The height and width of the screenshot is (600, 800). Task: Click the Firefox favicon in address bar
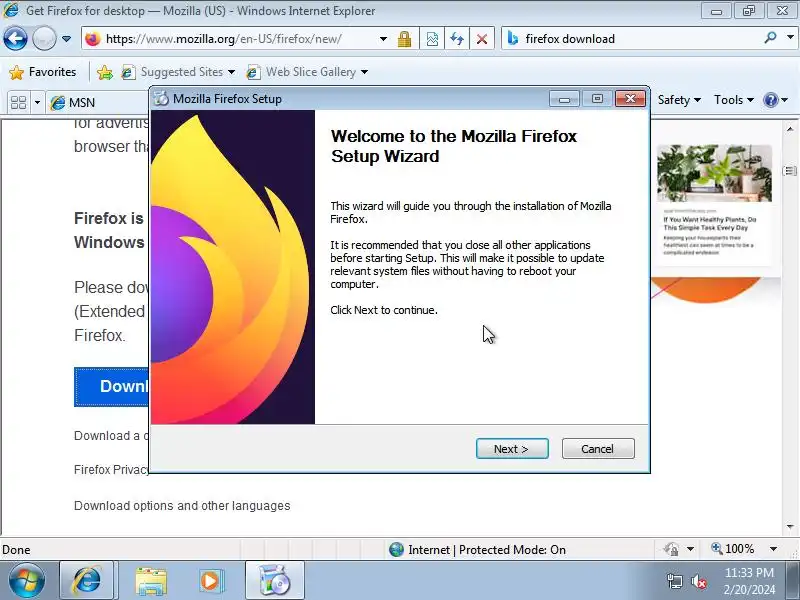93,39
